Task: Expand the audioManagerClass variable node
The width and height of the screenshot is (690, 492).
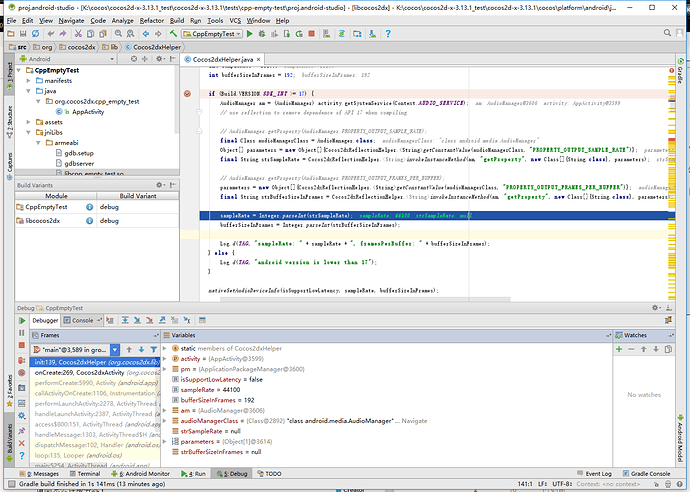Action: point(166,423)
